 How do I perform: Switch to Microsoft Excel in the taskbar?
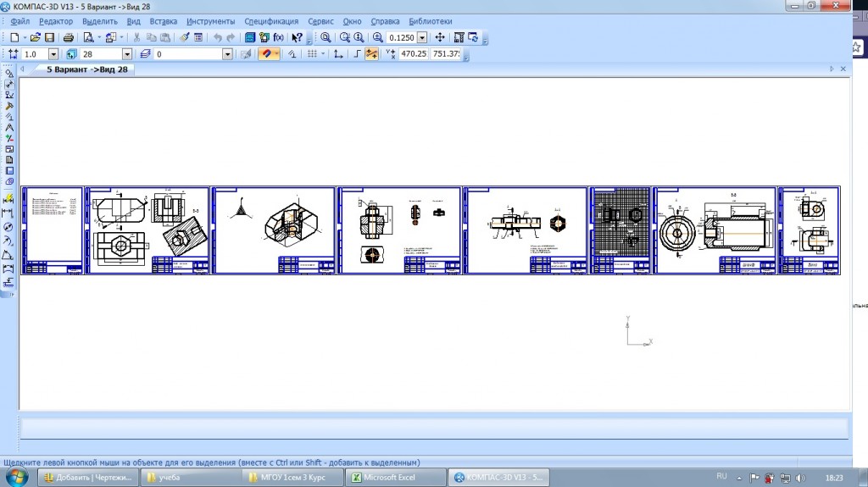pos(395,477)
